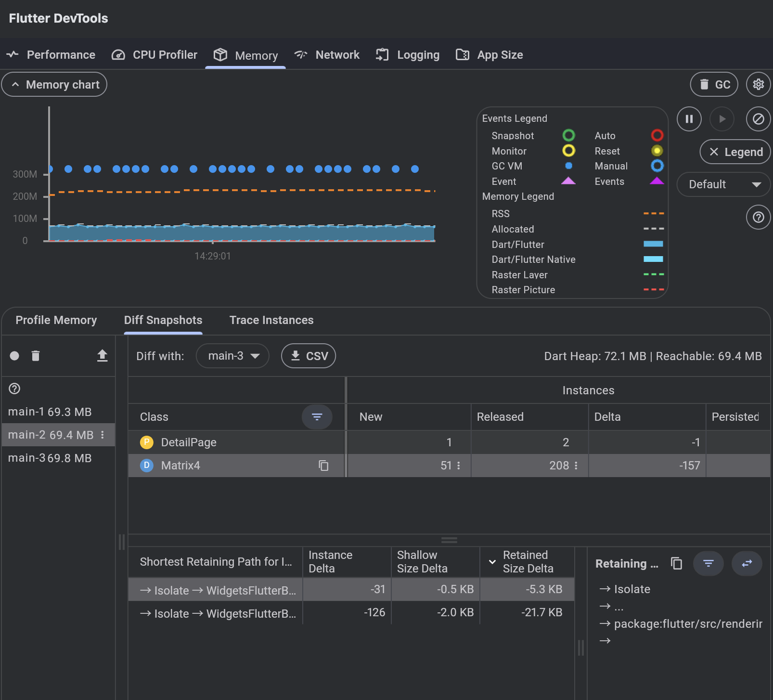Copy the retaining path
The width and height of the screenshot is (773, 700).
point(676,563)
